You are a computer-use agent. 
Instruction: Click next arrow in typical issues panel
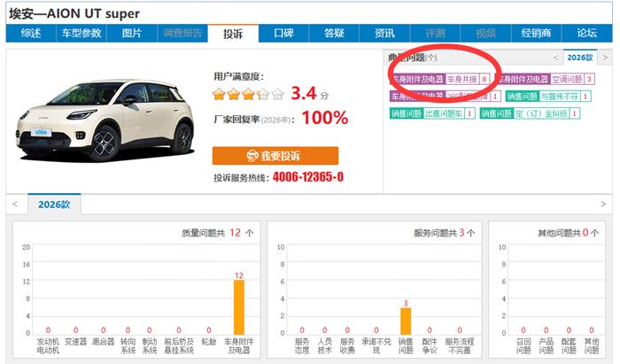coord(605,58)
